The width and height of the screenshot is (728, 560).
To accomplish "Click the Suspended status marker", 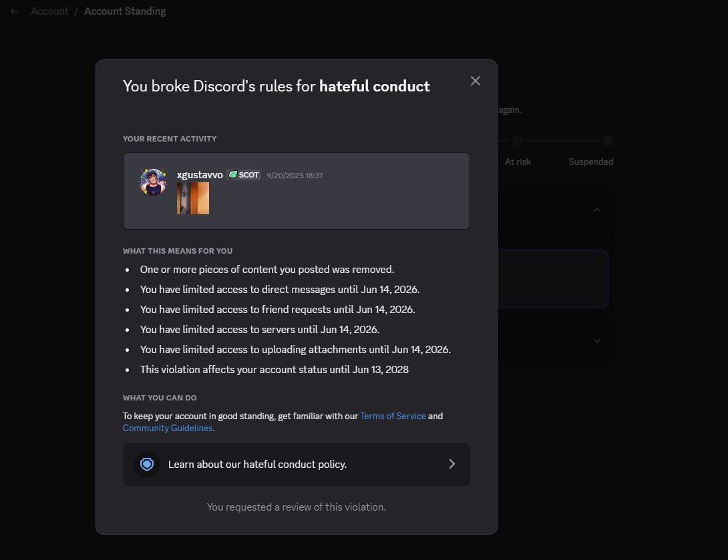I will pyautogui.click(x=607, y=141).
